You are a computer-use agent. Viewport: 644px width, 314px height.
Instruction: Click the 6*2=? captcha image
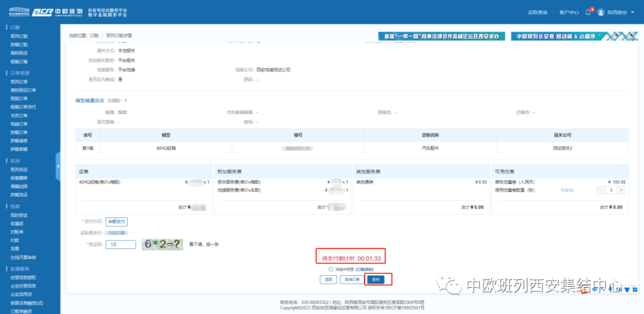point(162,245)
